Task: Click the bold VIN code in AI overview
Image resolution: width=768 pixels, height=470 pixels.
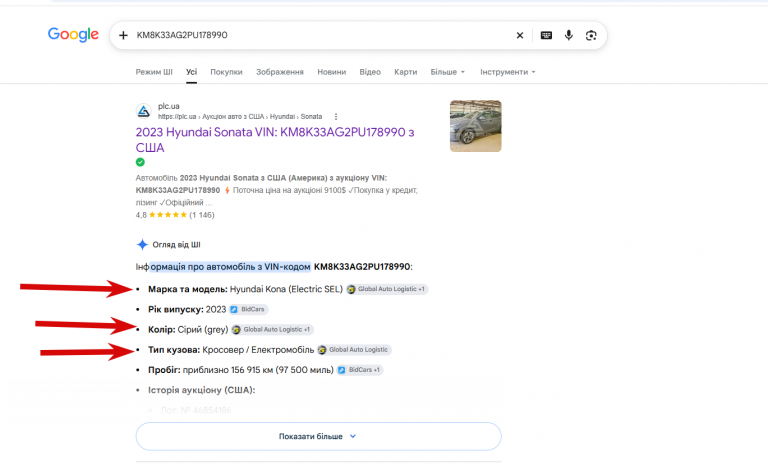Action: pyautogui.click(x=362, y=266)
